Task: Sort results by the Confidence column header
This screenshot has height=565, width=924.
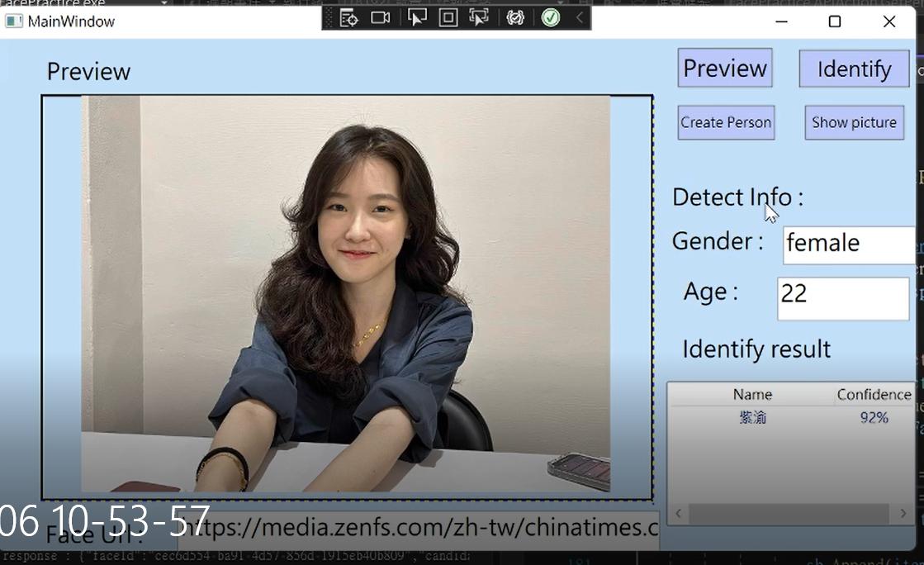Action: pos(874,394)
